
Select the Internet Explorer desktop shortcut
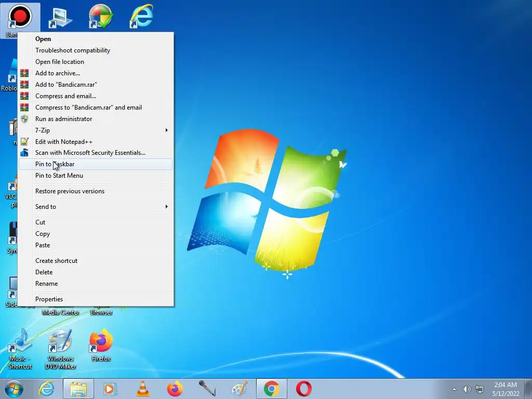click(141, 16)
